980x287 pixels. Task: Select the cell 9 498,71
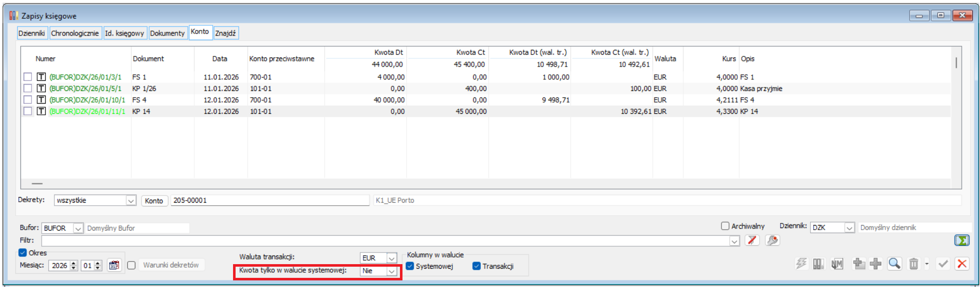(556, 100)
